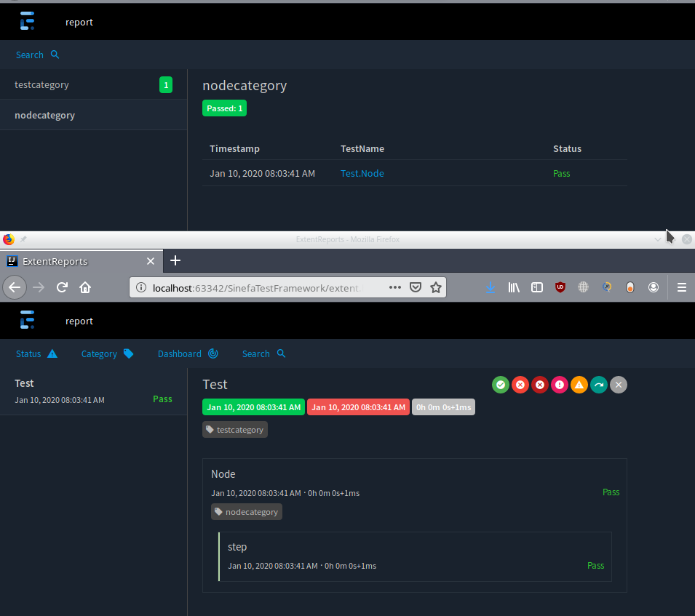Open the Firefox hamburger menu

[x=682, y=287]
